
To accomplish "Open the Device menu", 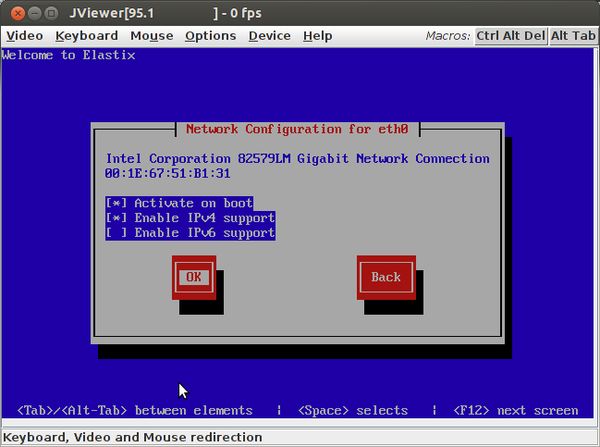I will [269, 36].
